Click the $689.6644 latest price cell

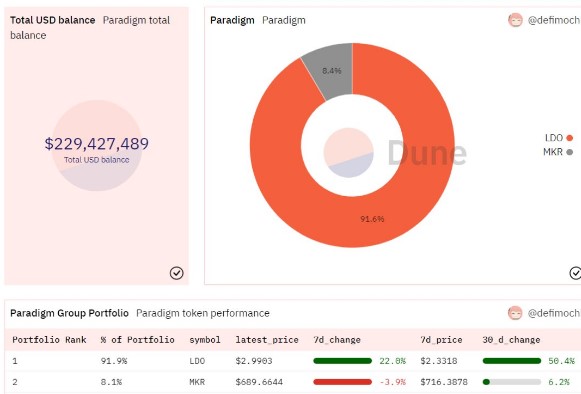click(x=259, y=382)
